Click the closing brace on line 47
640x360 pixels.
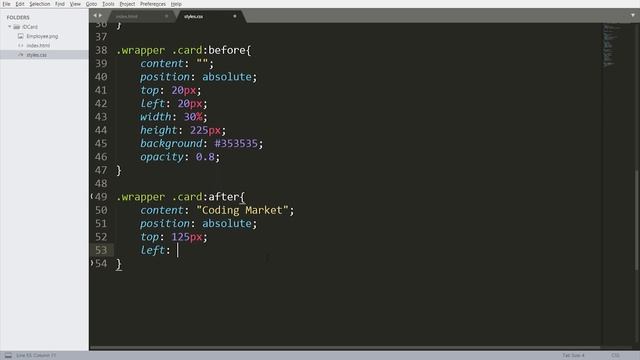point(119,170)
